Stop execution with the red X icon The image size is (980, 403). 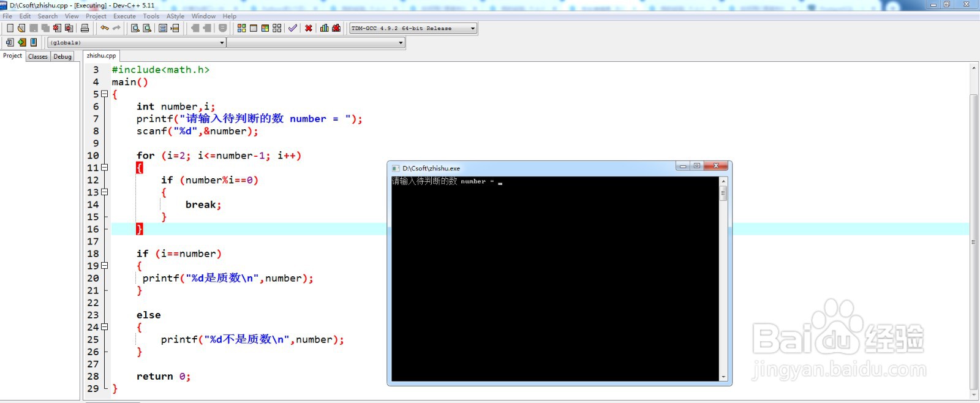pyautogui.click(x=309, y=28)
